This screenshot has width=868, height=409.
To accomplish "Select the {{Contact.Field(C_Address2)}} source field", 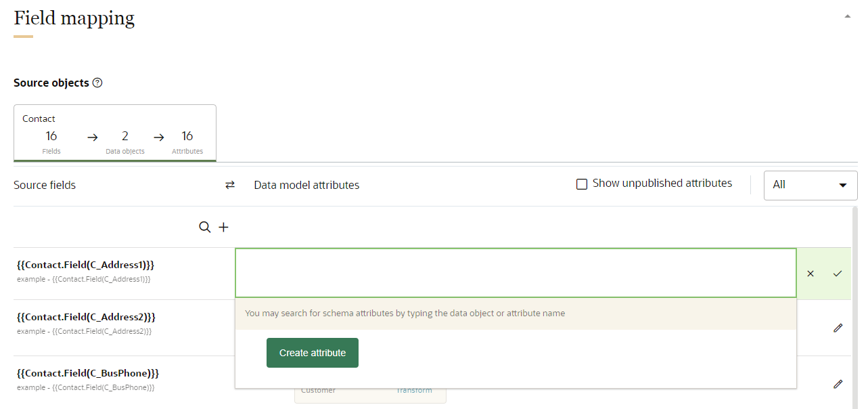I will [x=87, y=317].
